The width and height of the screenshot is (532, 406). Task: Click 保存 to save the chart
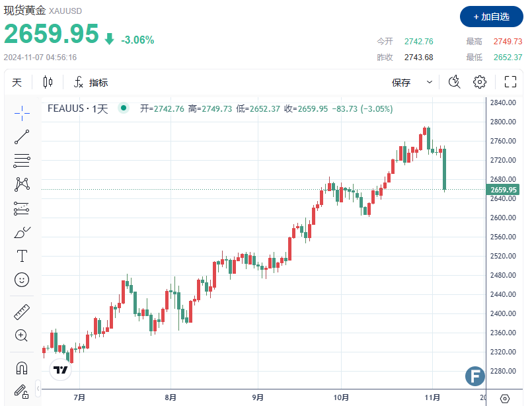point(401,82)
